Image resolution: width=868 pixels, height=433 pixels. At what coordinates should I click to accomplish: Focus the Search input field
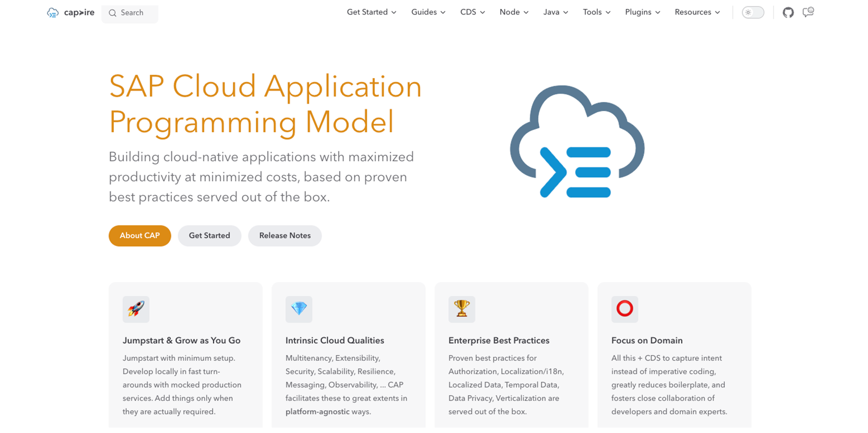[x=130, y=13]
